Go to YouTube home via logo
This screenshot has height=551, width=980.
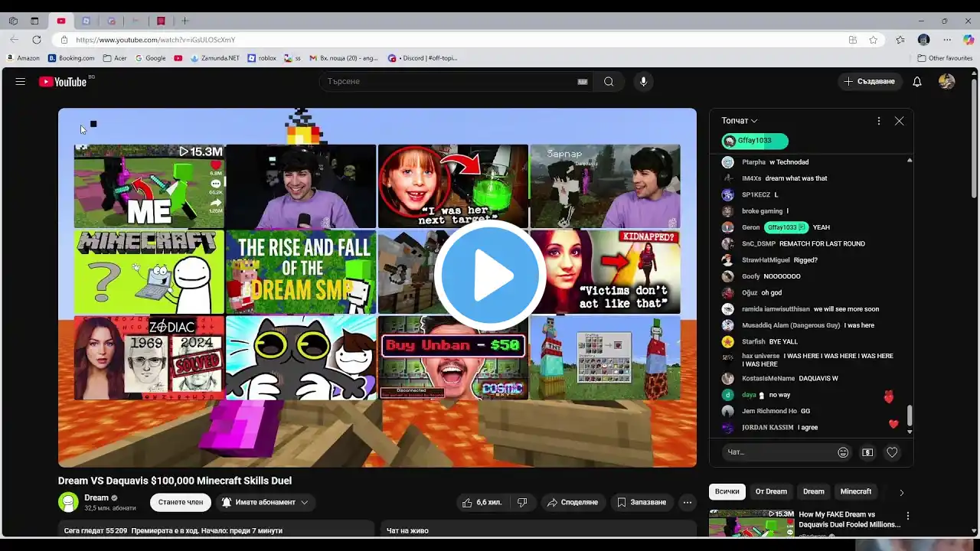pyautogui.click(x=63, y=81)
